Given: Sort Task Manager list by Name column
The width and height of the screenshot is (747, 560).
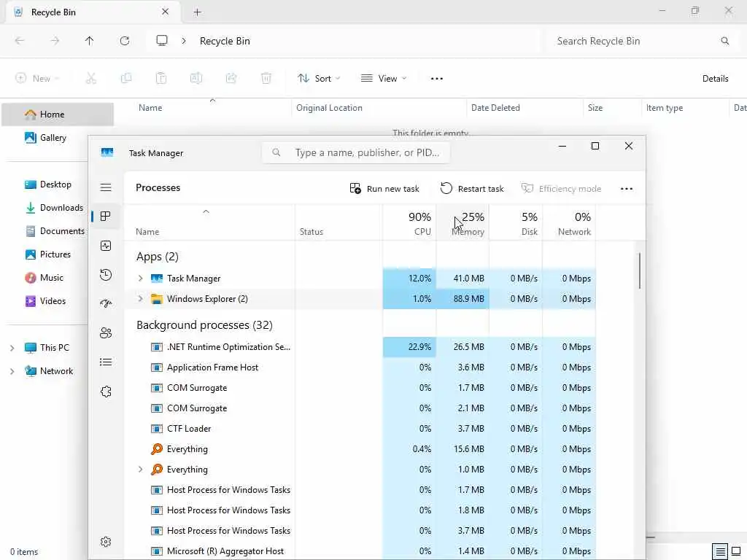Looking at the screenshot, I should pyautogui.click(x=209, y=223).
